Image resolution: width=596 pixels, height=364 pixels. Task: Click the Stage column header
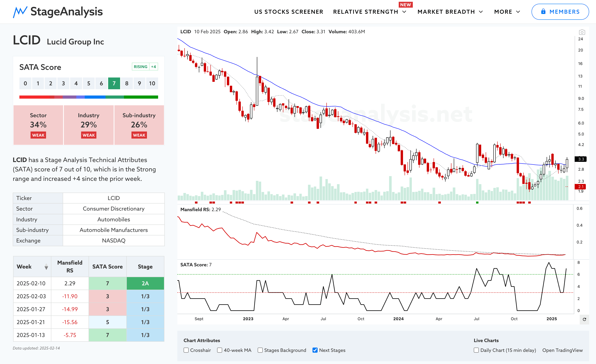[x=145, y=267]
